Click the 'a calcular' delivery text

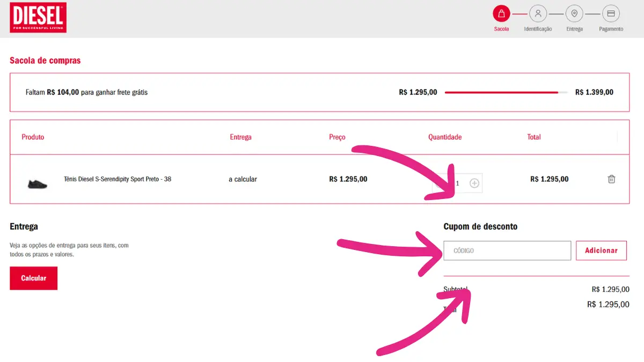click(243, 179)
